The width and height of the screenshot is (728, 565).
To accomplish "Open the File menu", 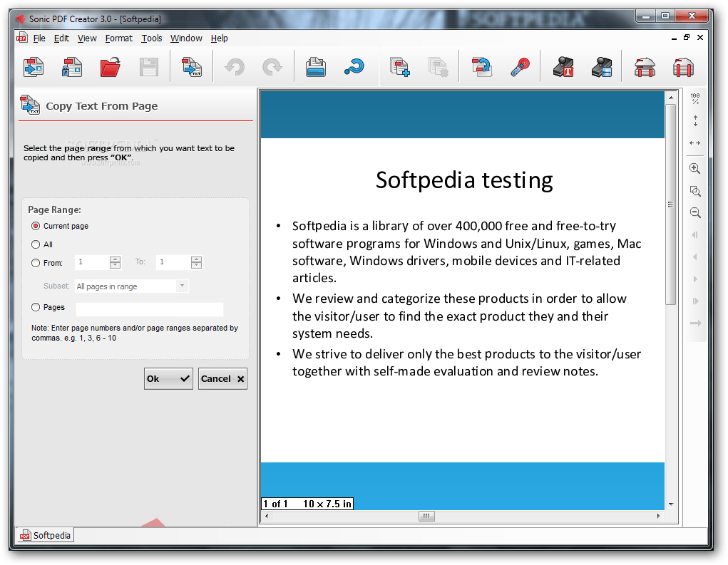I will click(x=39, y=38).
